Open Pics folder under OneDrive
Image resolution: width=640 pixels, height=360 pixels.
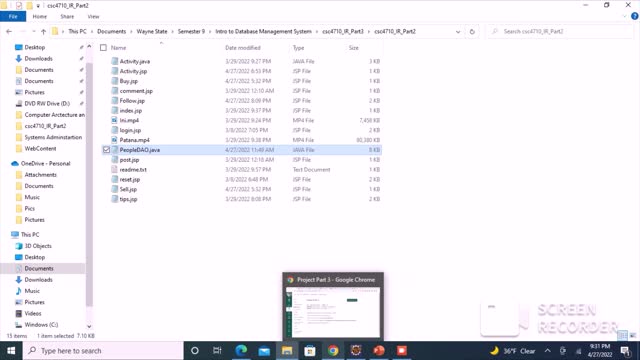pyautogui.click(x=29, y=209)
